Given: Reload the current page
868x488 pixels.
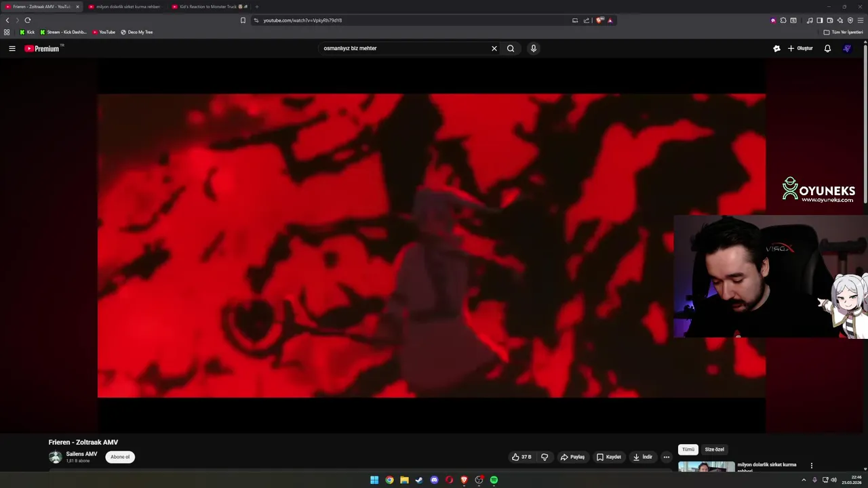Looking at the screenshot, I should 28,20.
